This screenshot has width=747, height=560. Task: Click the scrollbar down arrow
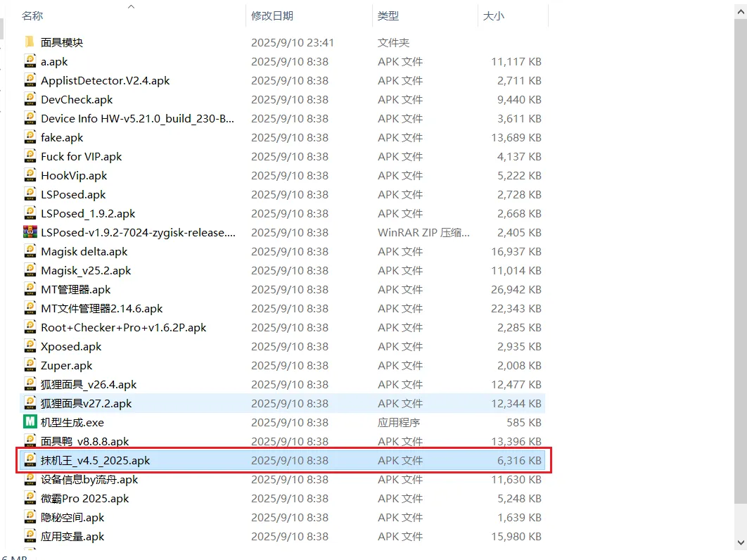741,542
